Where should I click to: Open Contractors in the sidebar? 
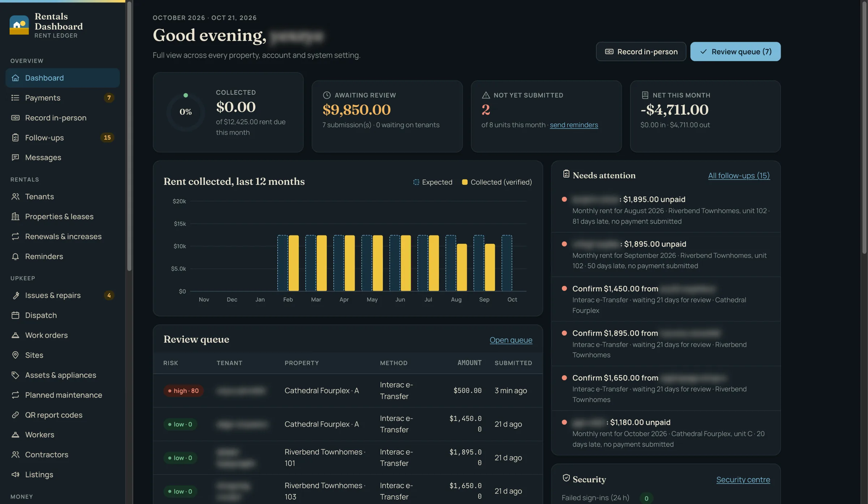(63, 454)
